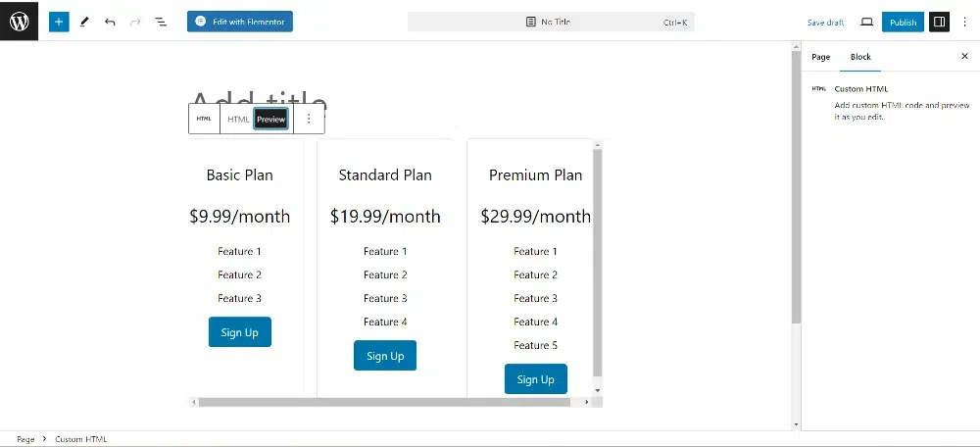
Task: Toggle the Settings sidebar panel icon
Action: tap(939, 22)
